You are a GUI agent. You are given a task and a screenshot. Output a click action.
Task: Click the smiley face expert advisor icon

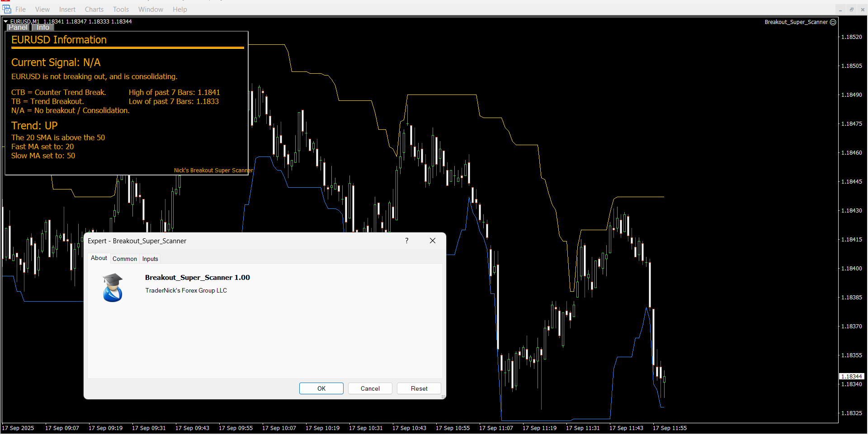833,22
